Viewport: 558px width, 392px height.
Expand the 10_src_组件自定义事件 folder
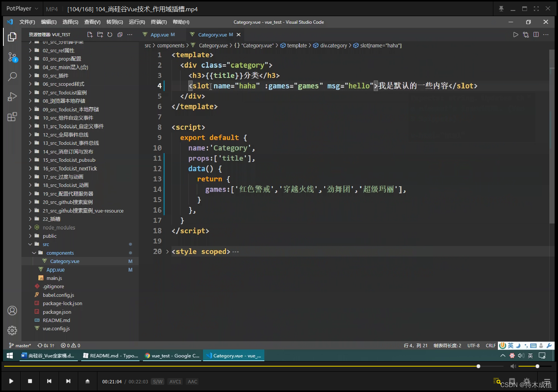pos(30,118)
